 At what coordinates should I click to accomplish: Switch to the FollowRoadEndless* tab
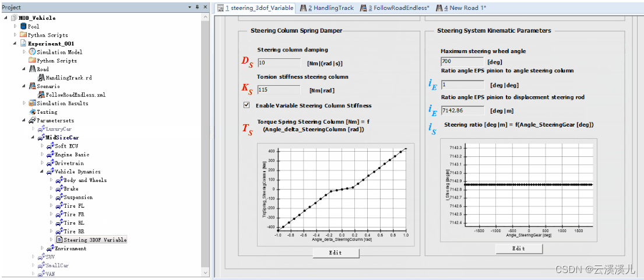click(395, 8)
